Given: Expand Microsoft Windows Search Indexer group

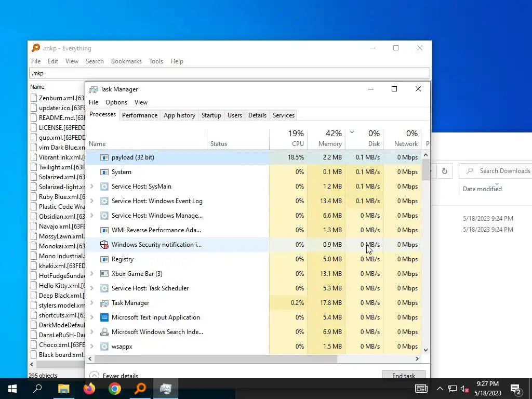Looking at the screenshot, I should coord(91,332).
